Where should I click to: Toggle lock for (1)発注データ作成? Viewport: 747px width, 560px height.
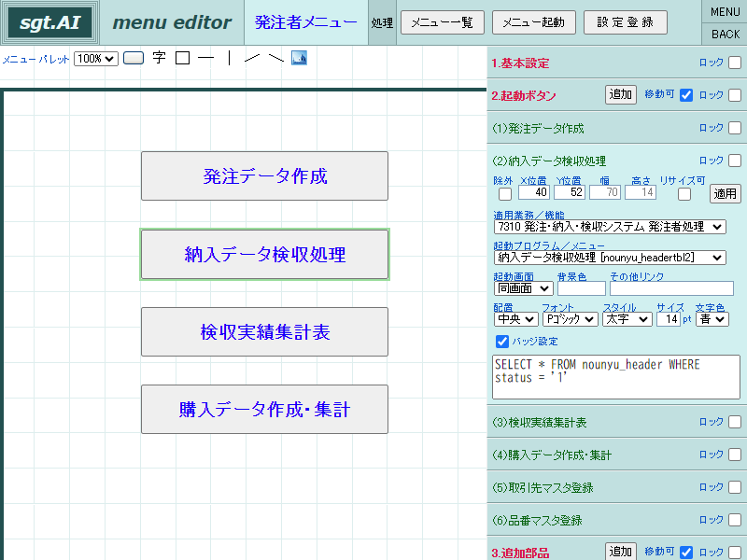click(735, 128)
